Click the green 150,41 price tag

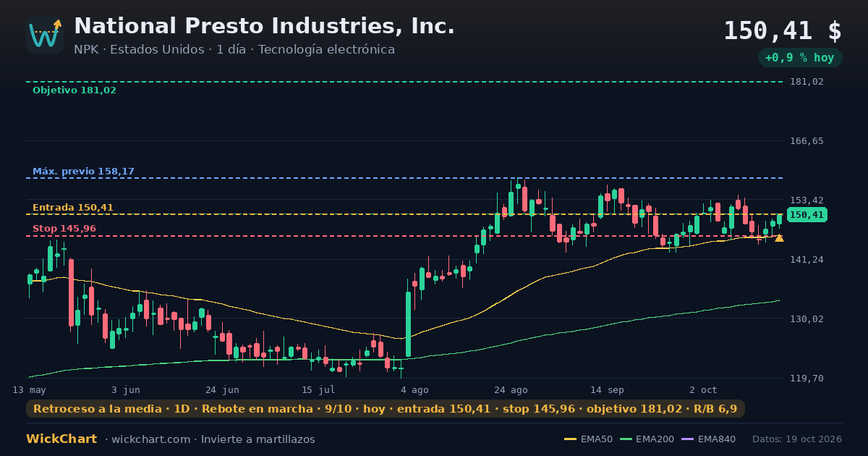tap(807, 215)
